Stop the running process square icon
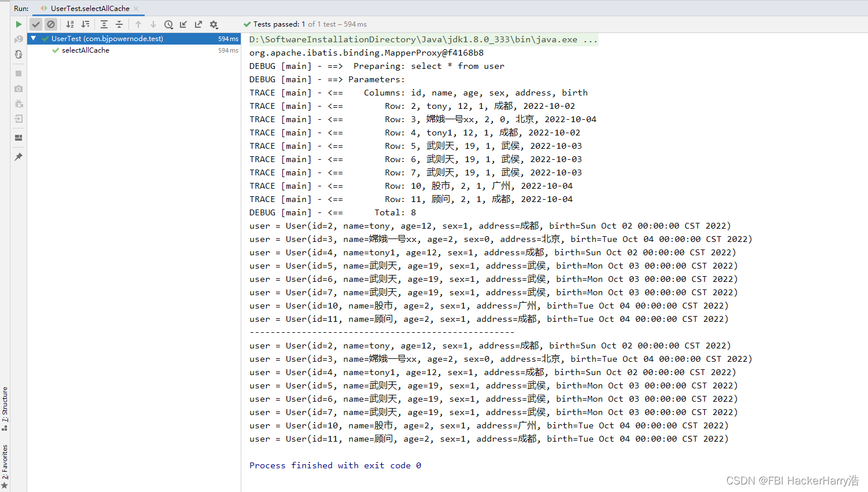Viewport: 868px width, 492px height. 19,74
